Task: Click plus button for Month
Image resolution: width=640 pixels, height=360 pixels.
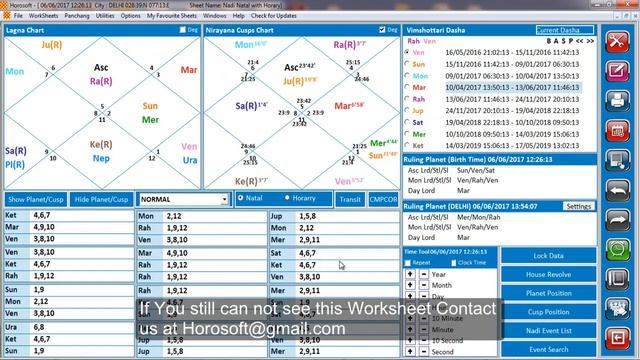Action: (x=410, y=285)
